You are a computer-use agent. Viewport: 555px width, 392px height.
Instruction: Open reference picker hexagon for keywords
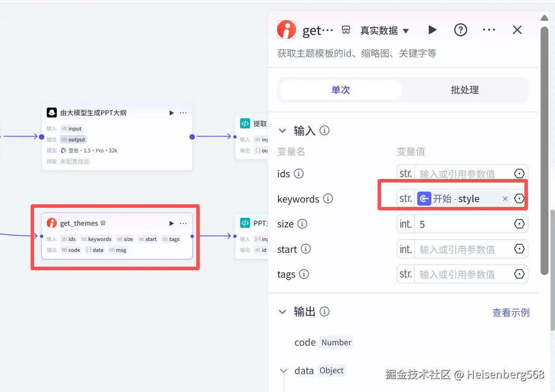(x=519, y=199)
